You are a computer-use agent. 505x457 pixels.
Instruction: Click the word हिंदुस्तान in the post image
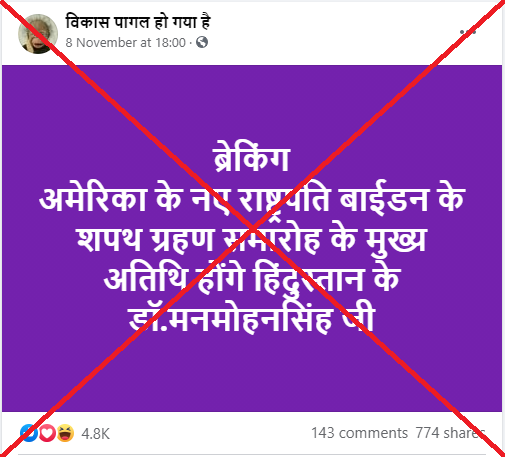pos(309,279)
